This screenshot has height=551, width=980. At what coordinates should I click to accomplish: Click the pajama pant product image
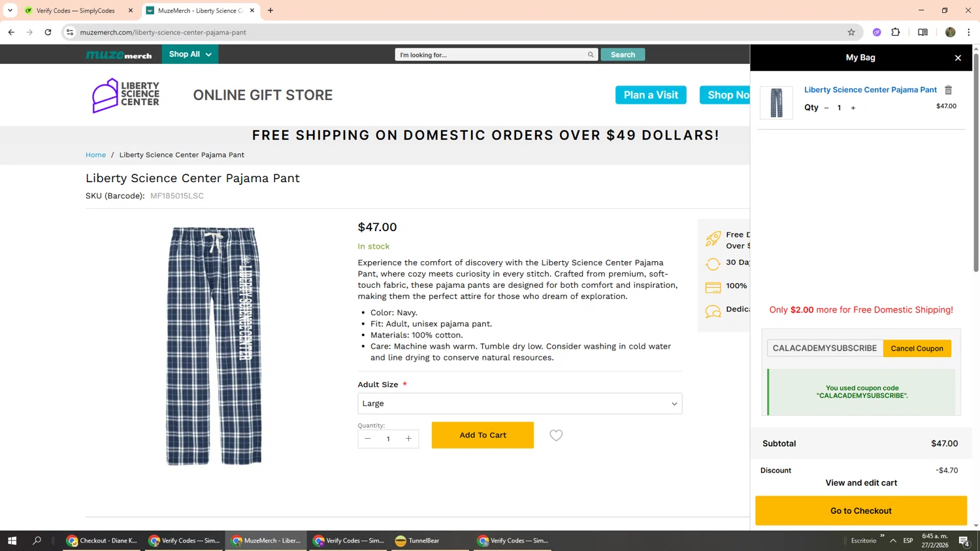(214, 346)
